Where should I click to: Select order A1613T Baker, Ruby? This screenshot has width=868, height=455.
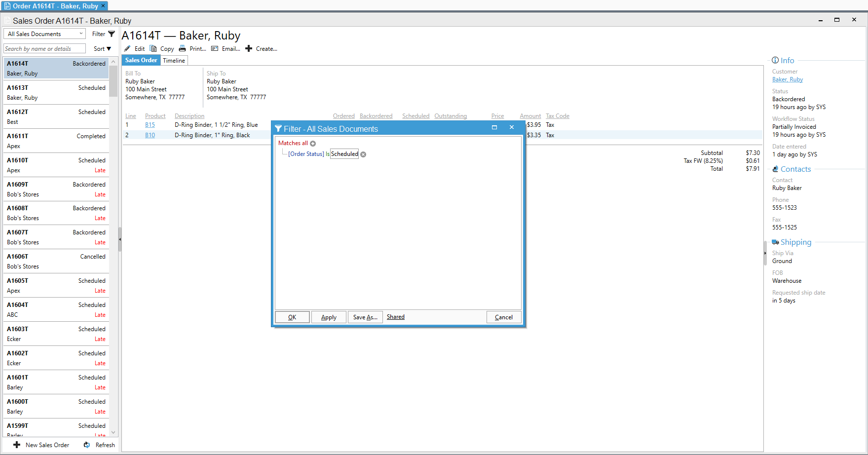pos(56,93)
